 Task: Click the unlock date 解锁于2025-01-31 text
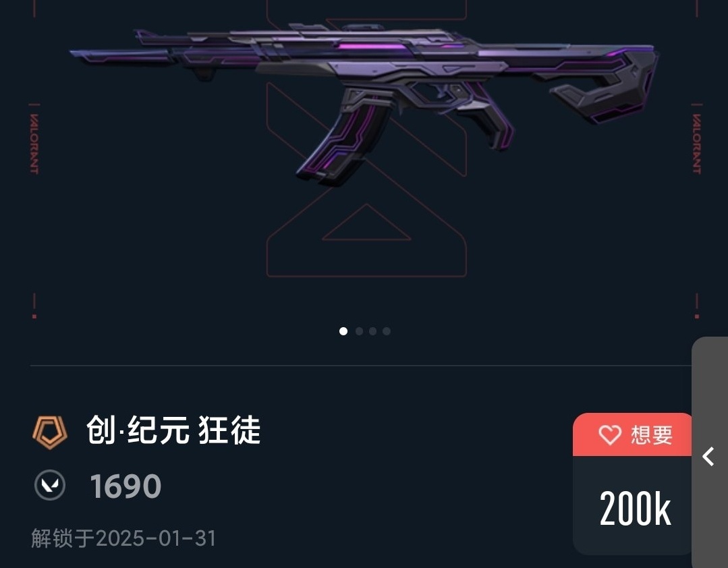[x=123, y=538]
